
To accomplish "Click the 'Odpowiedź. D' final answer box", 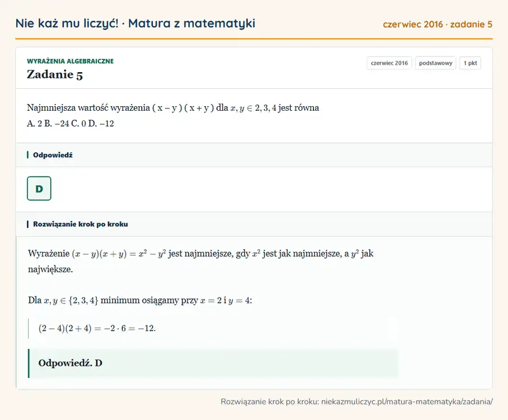I will tap(214, 363).
